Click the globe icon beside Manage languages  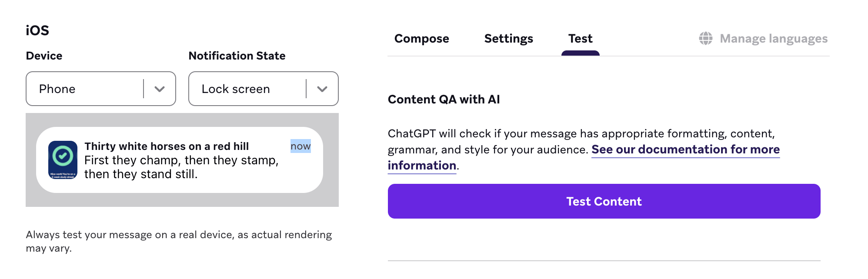tap(705, 38)
